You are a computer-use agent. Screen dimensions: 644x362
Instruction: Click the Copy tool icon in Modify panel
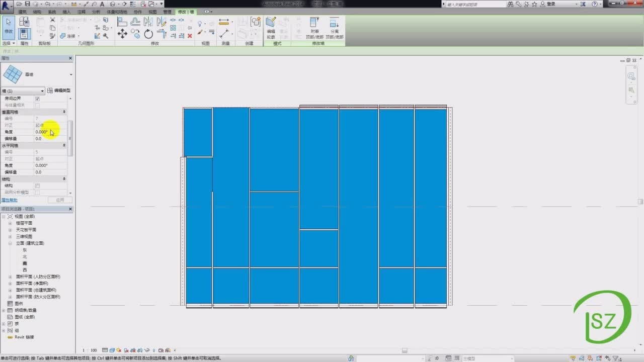[135, 34]
